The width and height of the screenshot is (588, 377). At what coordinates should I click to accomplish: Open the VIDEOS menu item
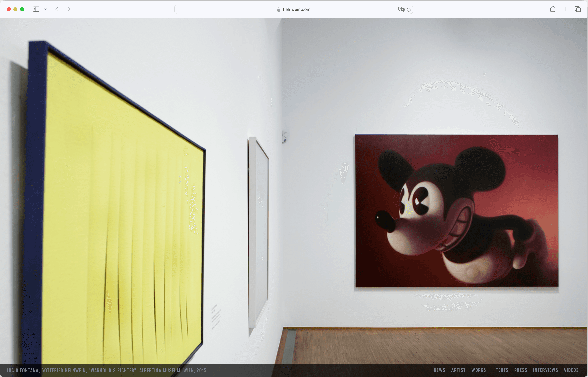click(571, 370)
